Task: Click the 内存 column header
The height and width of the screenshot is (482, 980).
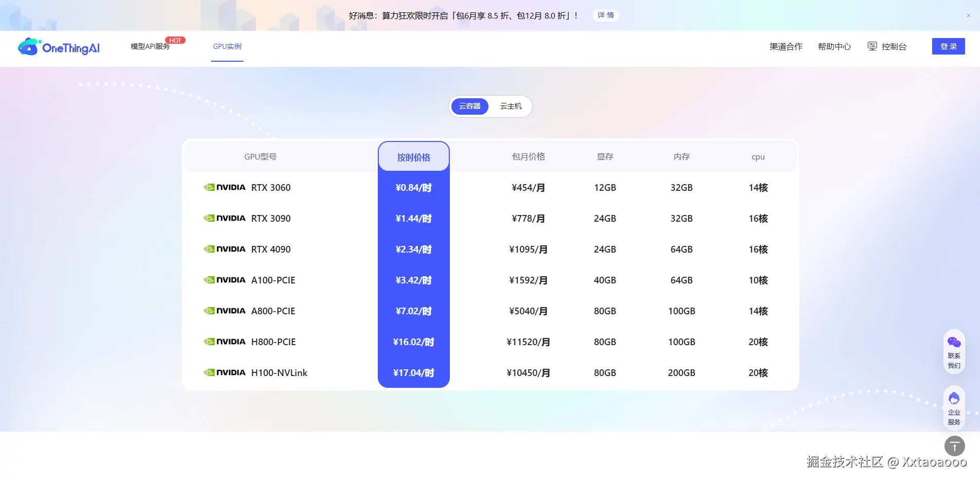Action: (682, 157)
